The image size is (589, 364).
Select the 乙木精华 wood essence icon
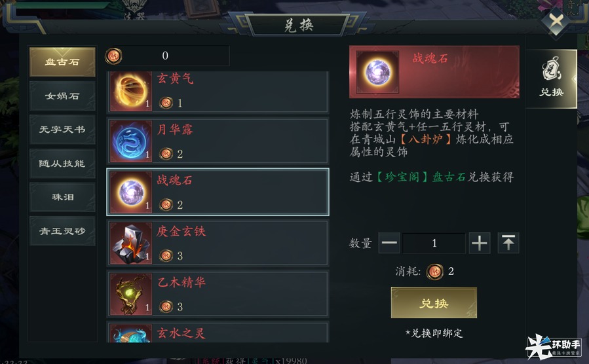[131, 294]
